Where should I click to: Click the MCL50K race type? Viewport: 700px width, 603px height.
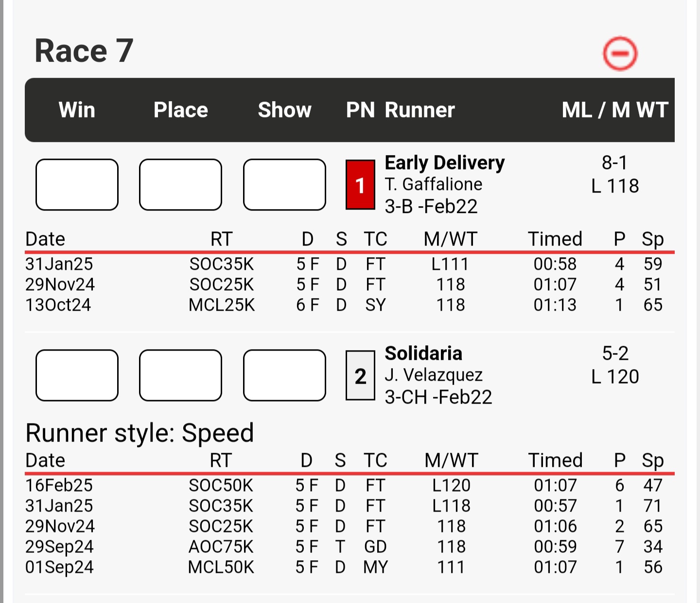coord(221,567)
